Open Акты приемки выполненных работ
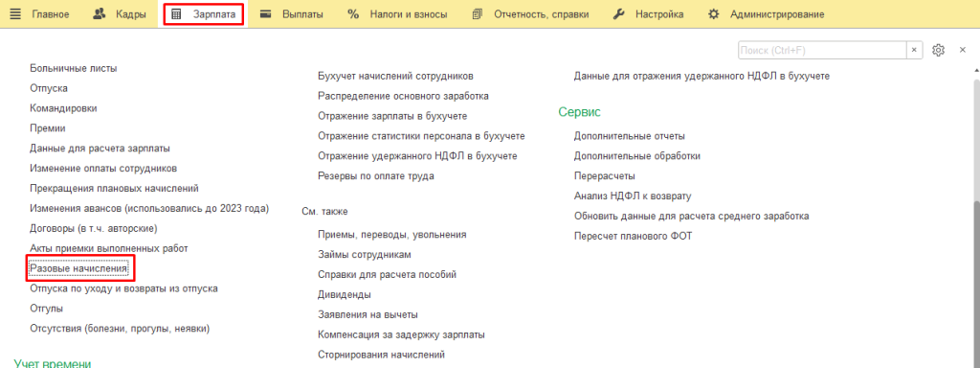The width and height of the screenshot is (980, 368). 109,248
